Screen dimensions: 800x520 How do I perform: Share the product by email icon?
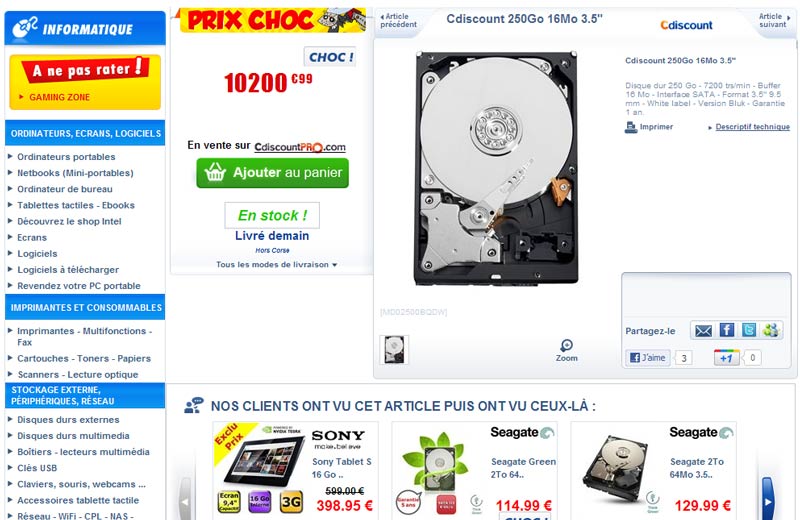703,331
